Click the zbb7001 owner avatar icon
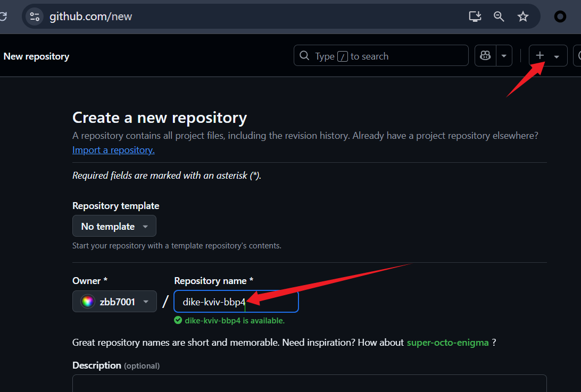Viewport: 581px width, 392px height. click(x=88, y=302)
